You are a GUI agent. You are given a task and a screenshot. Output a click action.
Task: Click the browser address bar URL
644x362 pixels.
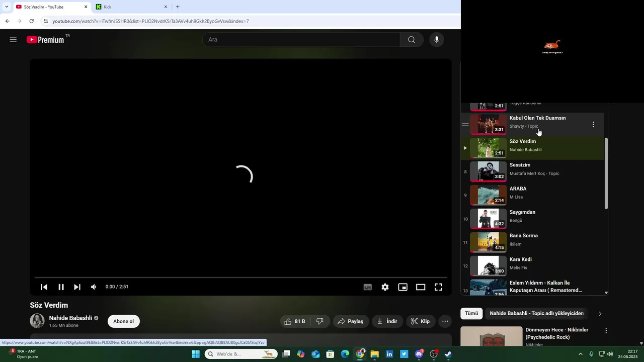pyautogui.click(x=151, y=21)
